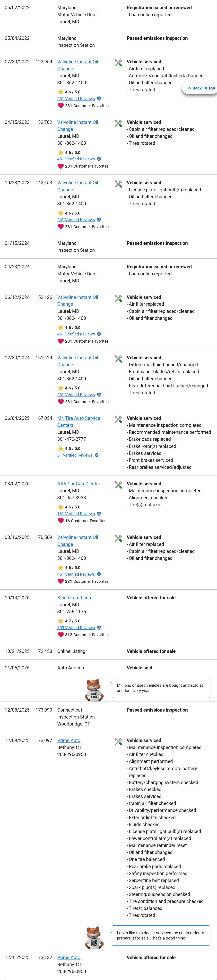Click the star rating icon under Mr. Tire Auto
Image resolution: width=217 pixels, height=980 pixels.
60,449
